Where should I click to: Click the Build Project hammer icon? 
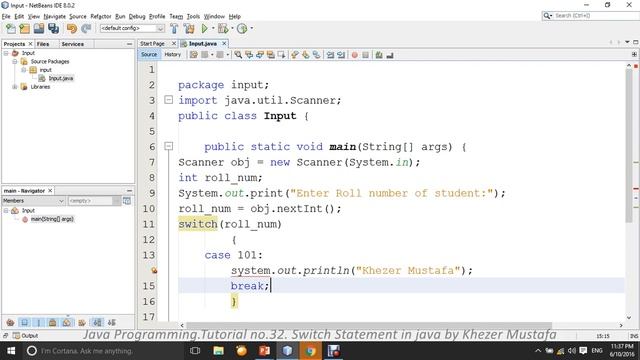pyautogui.click(x=174, y=29)
